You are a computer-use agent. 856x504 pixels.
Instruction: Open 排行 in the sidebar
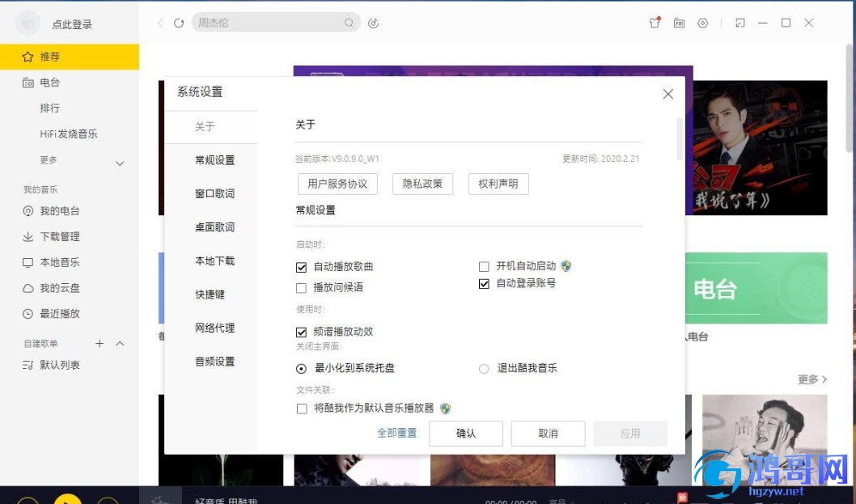point(49,108)
